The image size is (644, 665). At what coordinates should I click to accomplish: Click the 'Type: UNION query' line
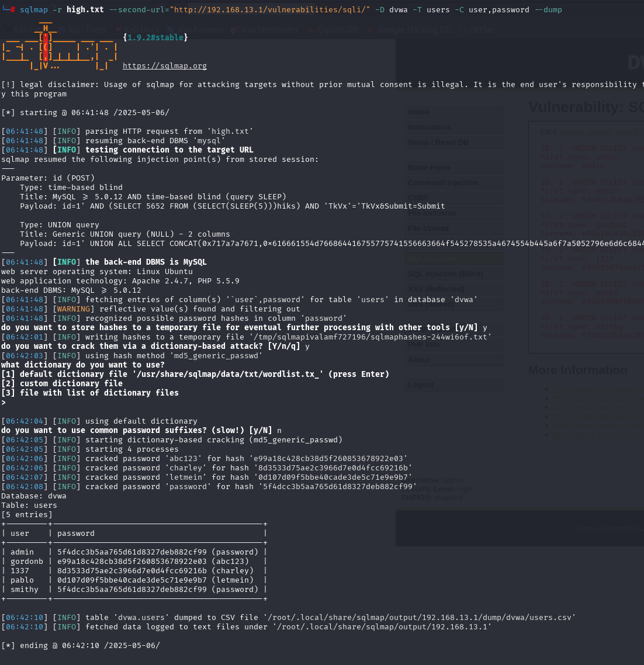[60, 224]
